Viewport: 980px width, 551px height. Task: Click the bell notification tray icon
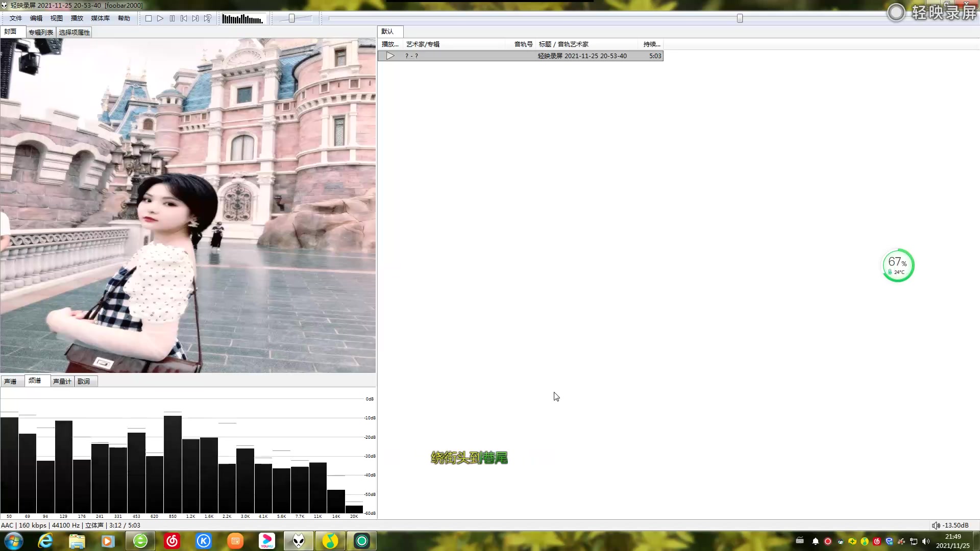point(816,541)
